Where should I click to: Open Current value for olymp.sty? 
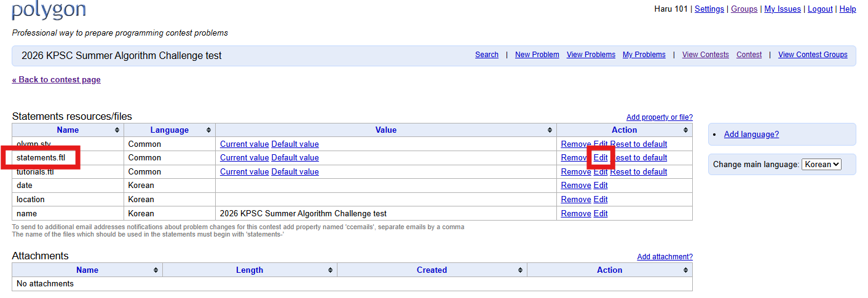245,144
